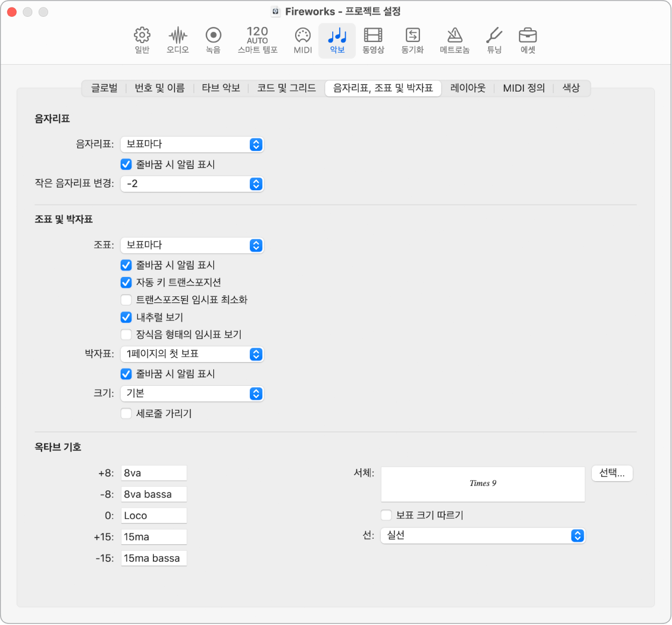
Task: Toggle 줄바꿈 시 알림 표시 under 박자표
Action: click(x=126, y=374)
